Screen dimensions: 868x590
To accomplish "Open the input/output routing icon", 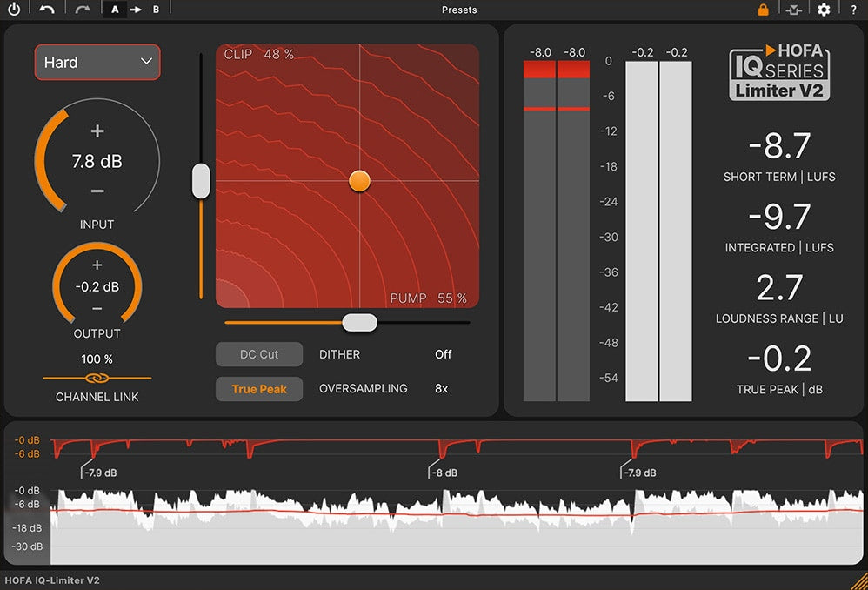I will 793,10.
